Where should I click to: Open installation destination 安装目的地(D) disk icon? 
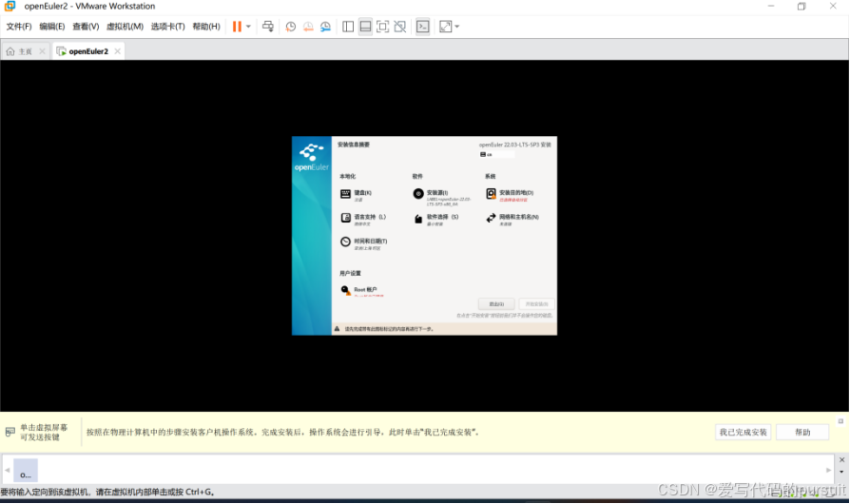tap(491, 193)
